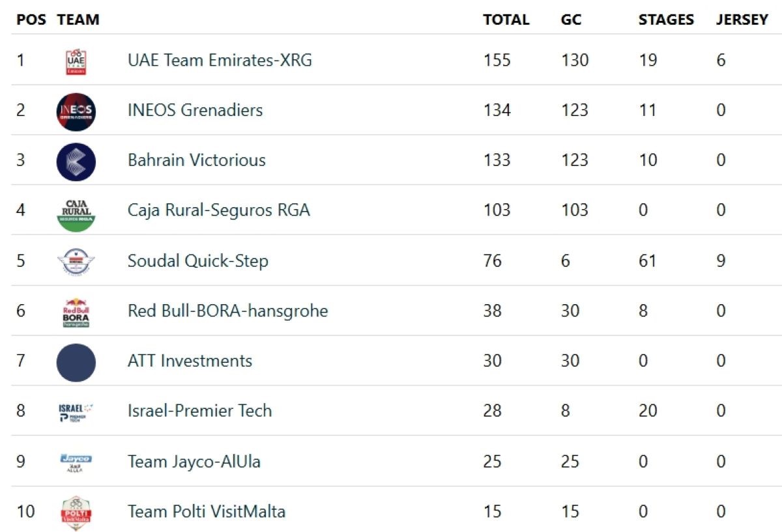The width and height of the screenshot is (782, 532).
Task: Sort by the GC column header
Action: pos(571,20)
